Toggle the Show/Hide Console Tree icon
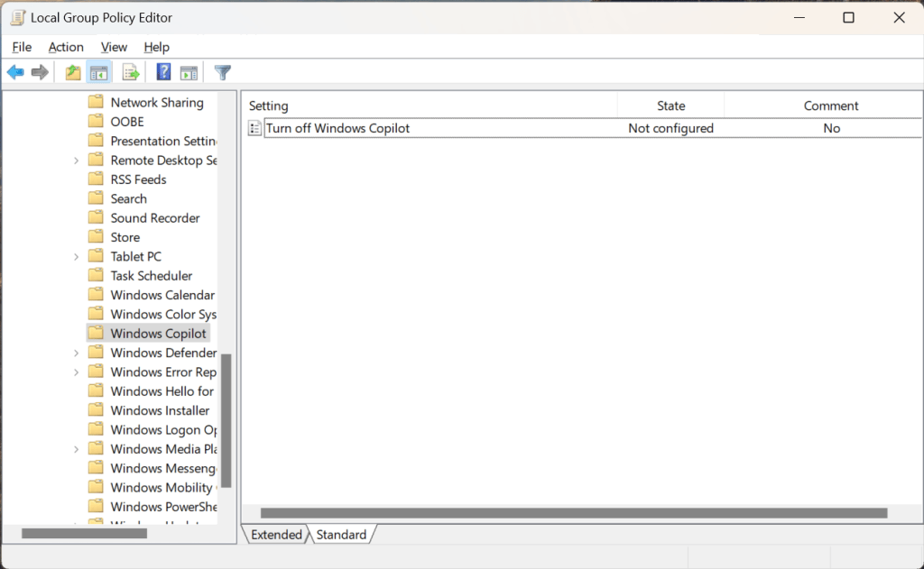The width and height of the screenshot is (924, 569). (99, 71)
